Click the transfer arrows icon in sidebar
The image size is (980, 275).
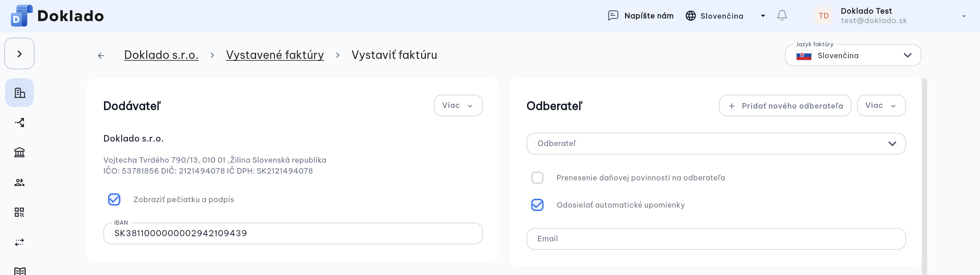[19, 242]
